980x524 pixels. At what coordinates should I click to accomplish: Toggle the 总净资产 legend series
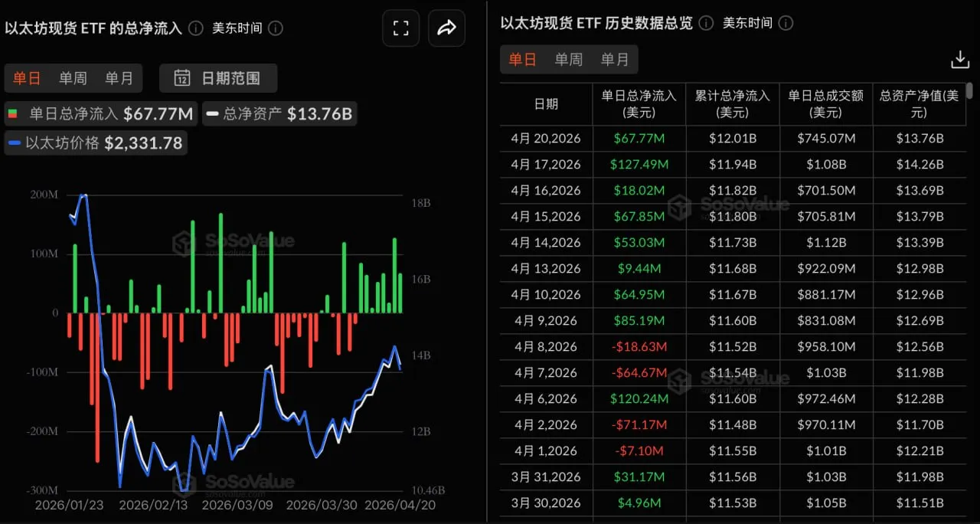[x=279, y=114]
